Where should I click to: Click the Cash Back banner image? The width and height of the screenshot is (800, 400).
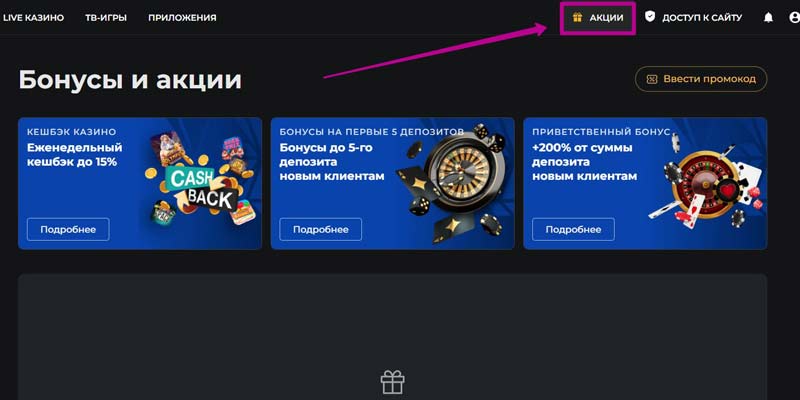200,179
